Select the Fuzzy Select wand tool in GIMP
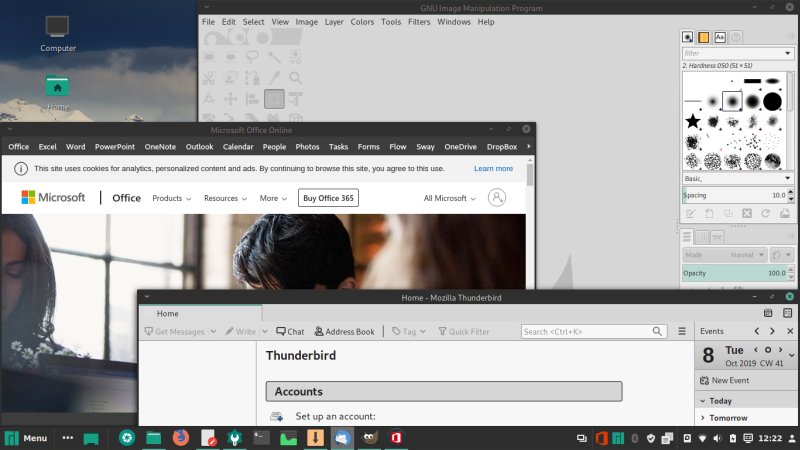Viewport: 800px width, 450px height. tap(274, 57)
